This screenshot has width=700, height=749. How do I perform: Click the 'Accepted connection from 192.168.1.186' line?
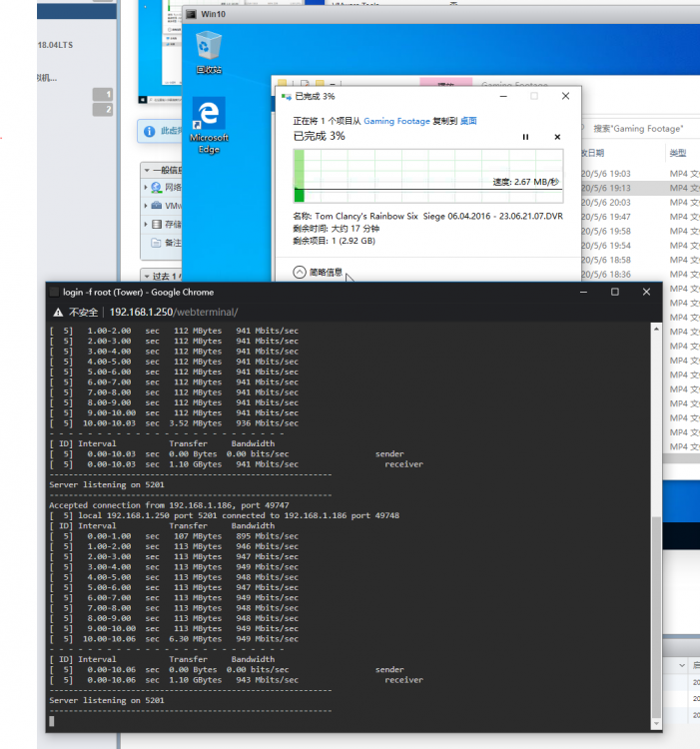click(169, 505)
